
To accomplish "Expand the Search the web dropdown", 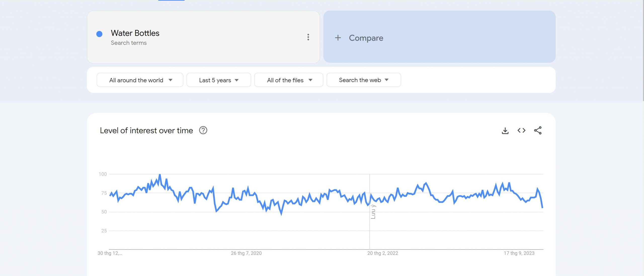I will click(x=364, y=80).
